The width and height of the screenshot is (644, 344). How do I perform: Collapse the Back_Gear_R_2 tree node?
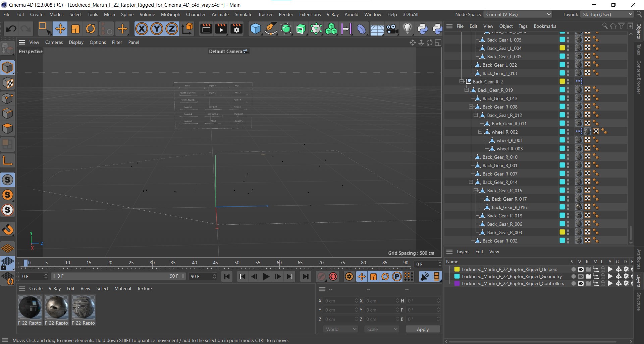[x=462, y=81]
